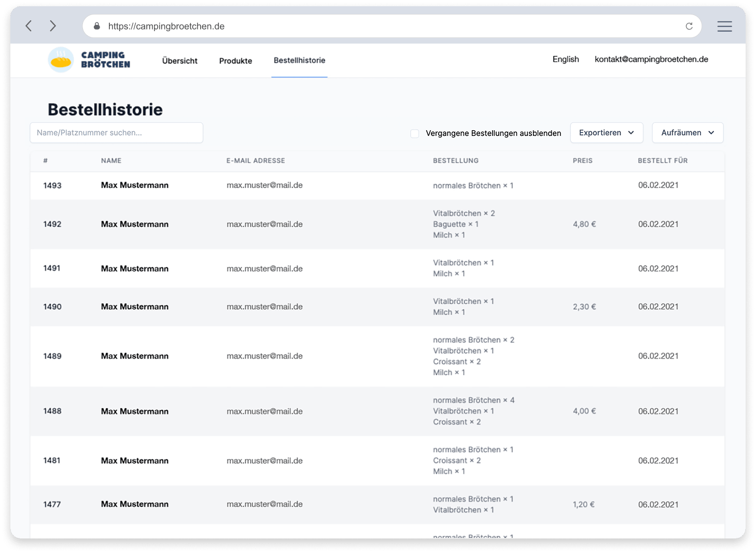756x553 pixels.
Task: Open the Aufräumen dropdown menu
Action: (x=687, y=133)
